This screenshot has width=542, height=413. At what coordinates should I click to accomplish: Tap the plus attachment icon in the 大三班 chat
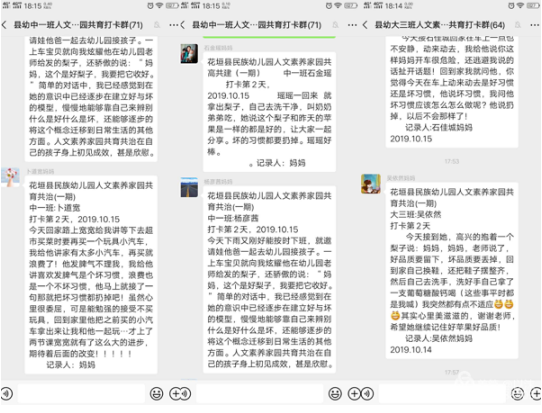(536, 393)
